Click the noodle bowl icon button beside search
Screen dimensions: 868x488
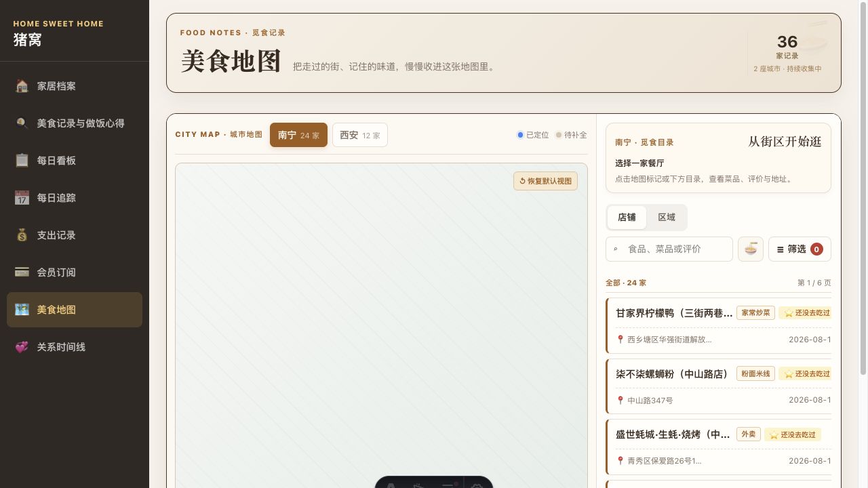[x=751, y=249]
